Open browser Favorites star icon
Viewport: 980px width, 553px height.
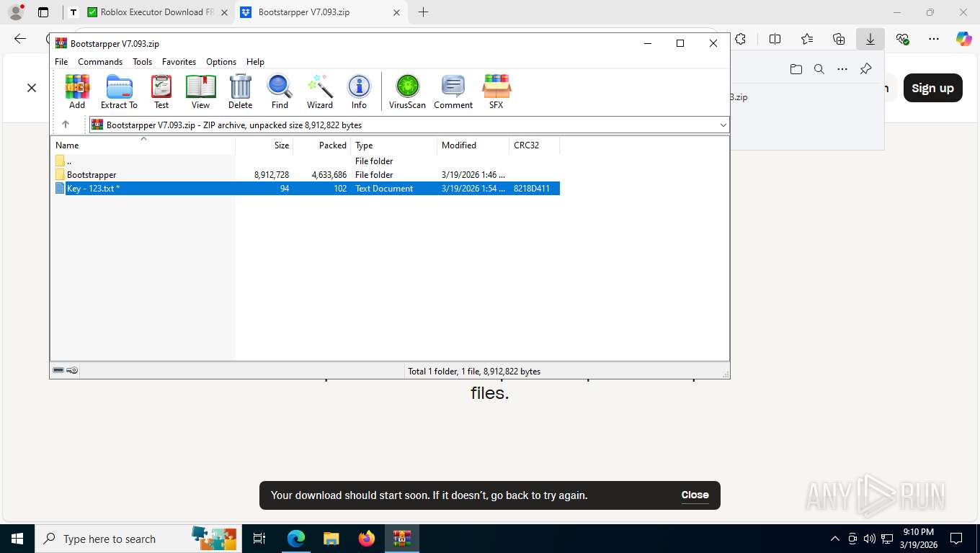coord(806,39)
